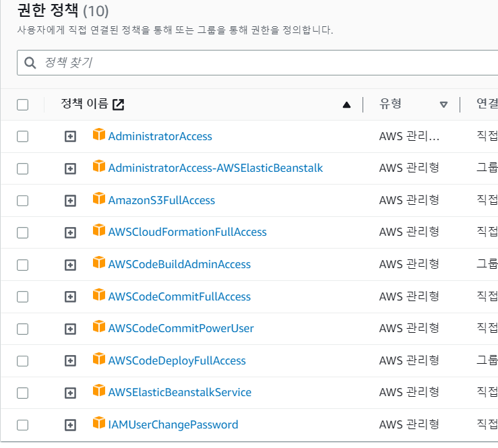
Task: Open AWSCodeCommitFullAccess policy link
Action: click(x=179, y=296)
